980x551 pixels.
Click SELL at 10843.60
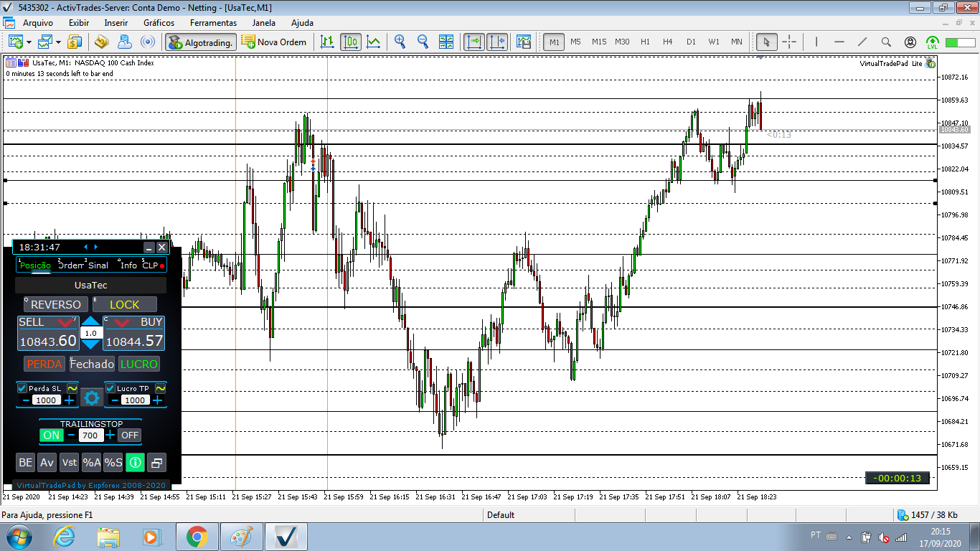click(x=48, y=334)
